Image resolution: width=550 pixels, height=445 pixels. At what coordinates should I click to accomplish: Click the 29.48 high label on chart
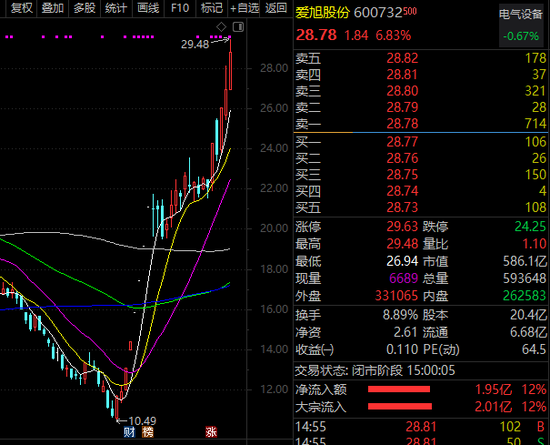tap(195, 45)
